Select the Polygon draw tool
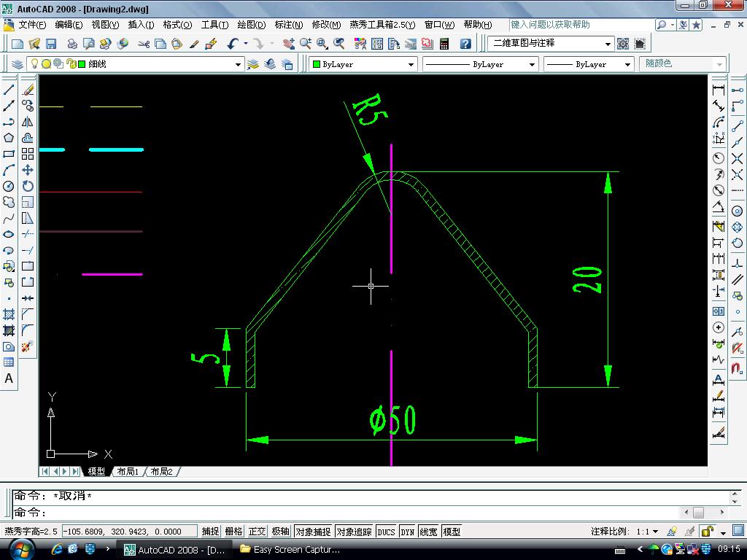Screen dimensions: 747x560 9,138
